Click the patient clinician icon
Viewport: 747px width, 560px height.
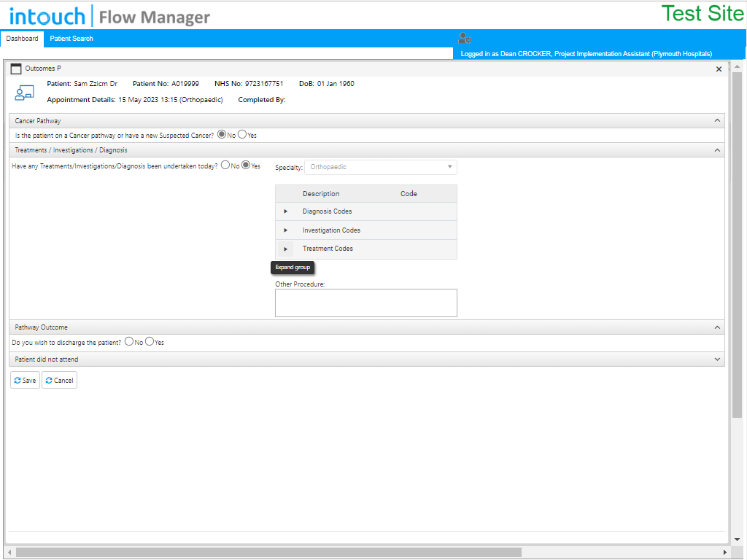24,93
